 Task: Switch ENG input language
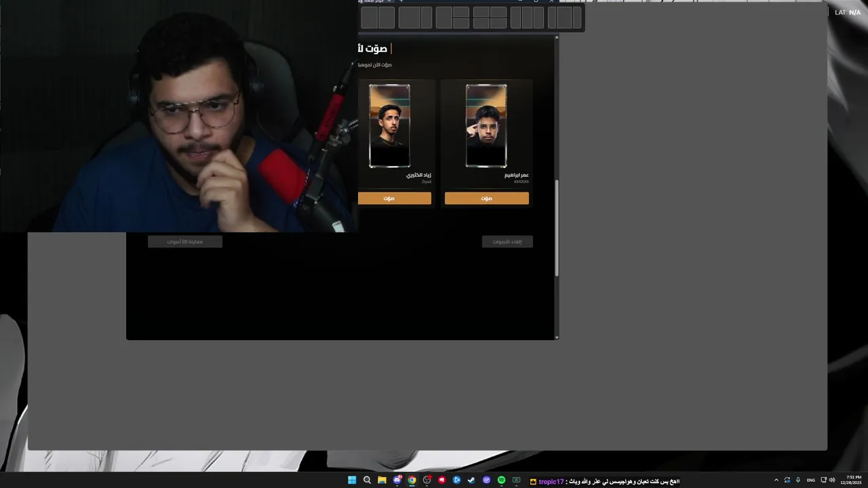tap(810, 481)
